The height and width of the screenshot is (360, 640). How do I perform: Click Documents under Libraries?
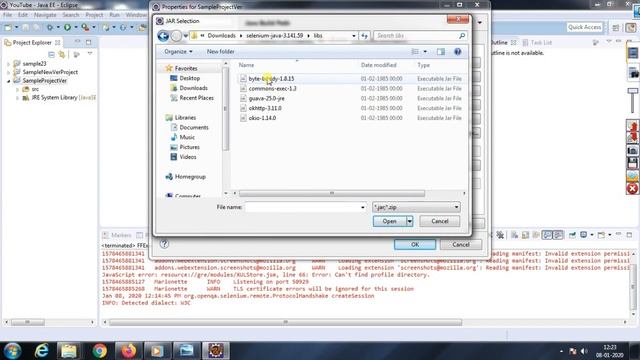point(194,127)
